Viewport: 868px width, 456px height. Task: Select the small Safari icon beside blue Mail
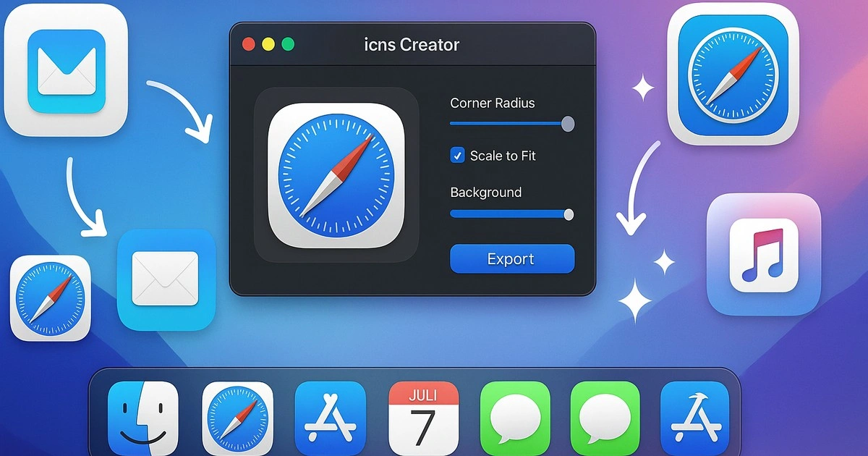coord(51,298)
